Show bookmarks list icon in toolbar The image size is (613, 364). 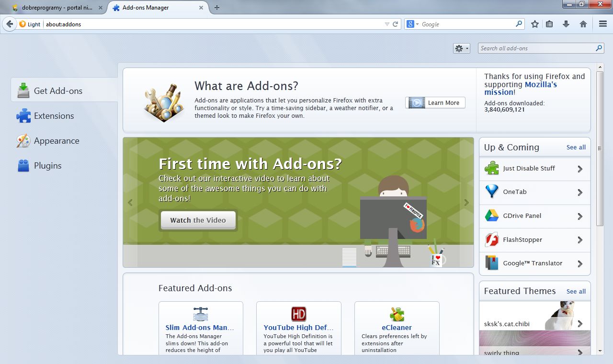point(549,24)
